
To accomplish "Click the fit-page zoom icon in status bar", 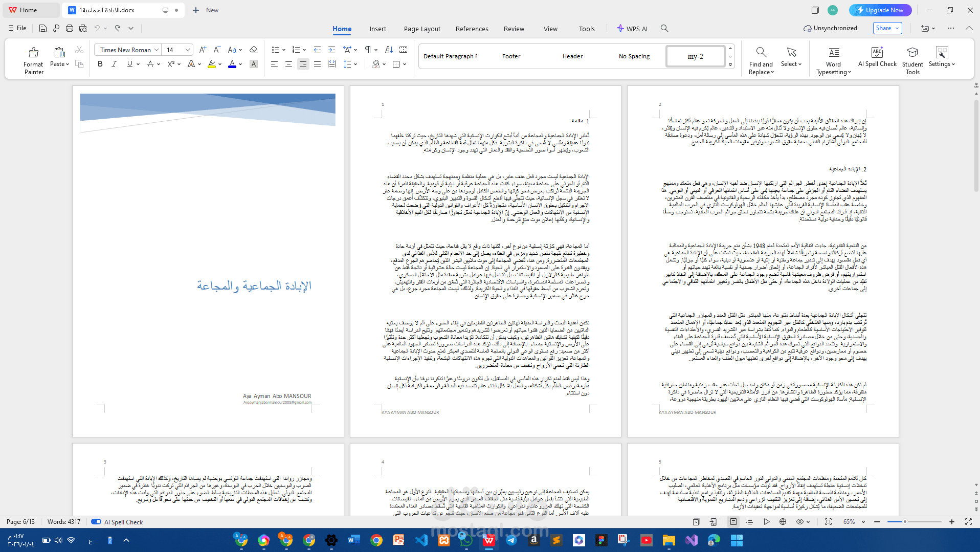I will click(828, 522).
